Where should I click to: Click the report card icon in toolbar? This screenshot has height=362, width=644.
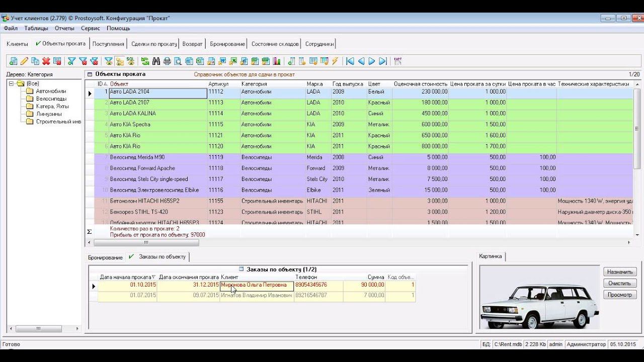[397, 61]
